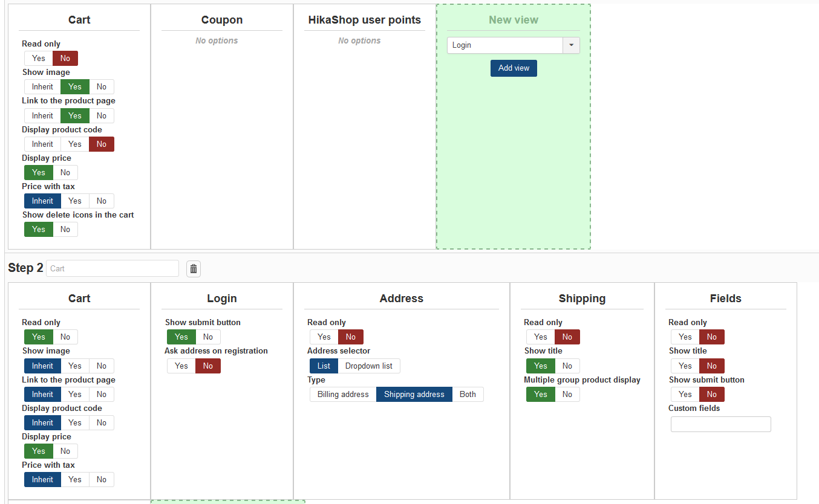Screen dimensions: 819x504
Task: Choose Dropdown list for Address selector
Action: coord(369,366)
